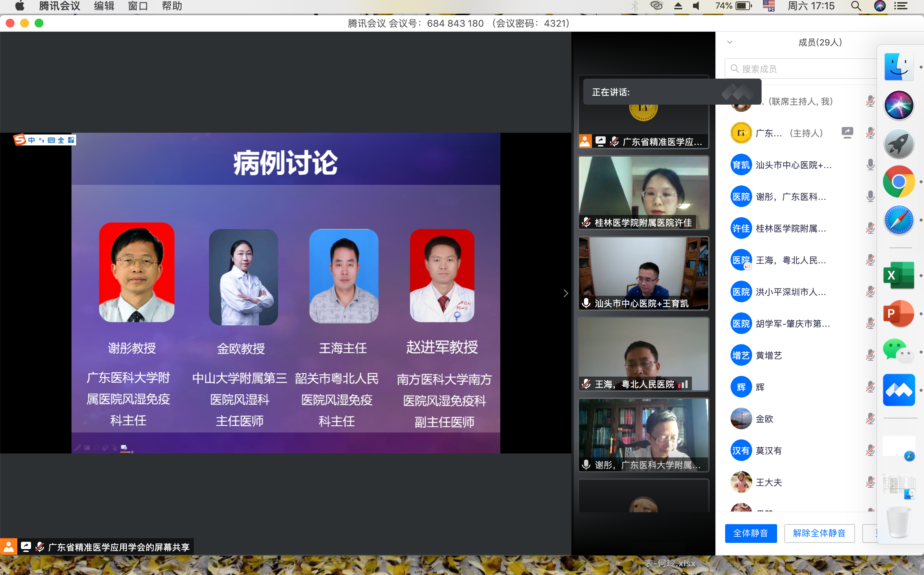
Task: Click the screen share icon beside 广东 host
Action: [x=847, y=132]
